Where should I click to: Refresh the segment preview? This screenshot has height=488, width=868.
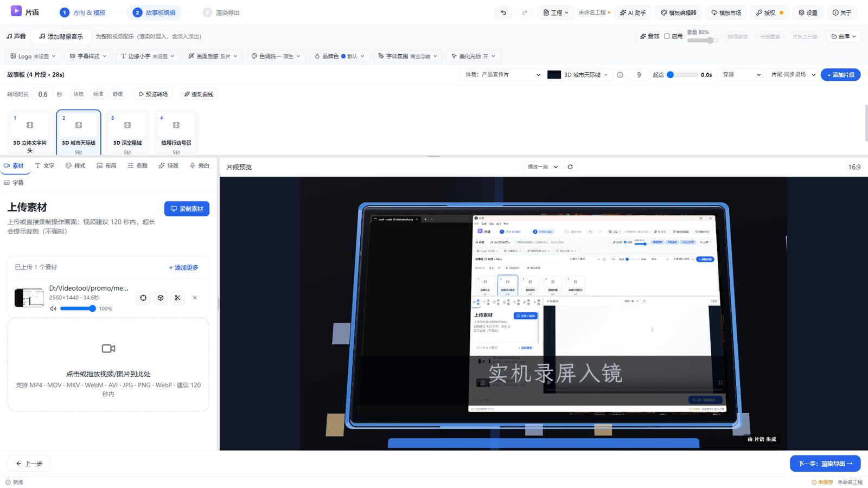tap(570, 167)
